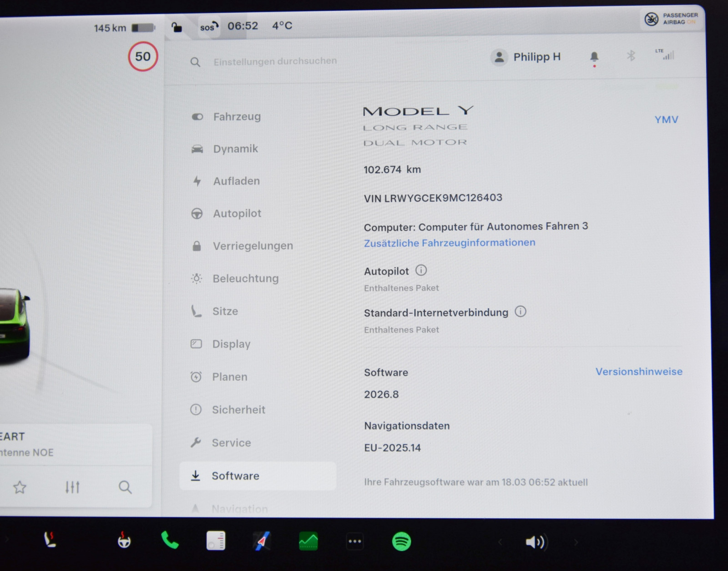Open the notification bell
728x571 pixels.
point(594,57)
